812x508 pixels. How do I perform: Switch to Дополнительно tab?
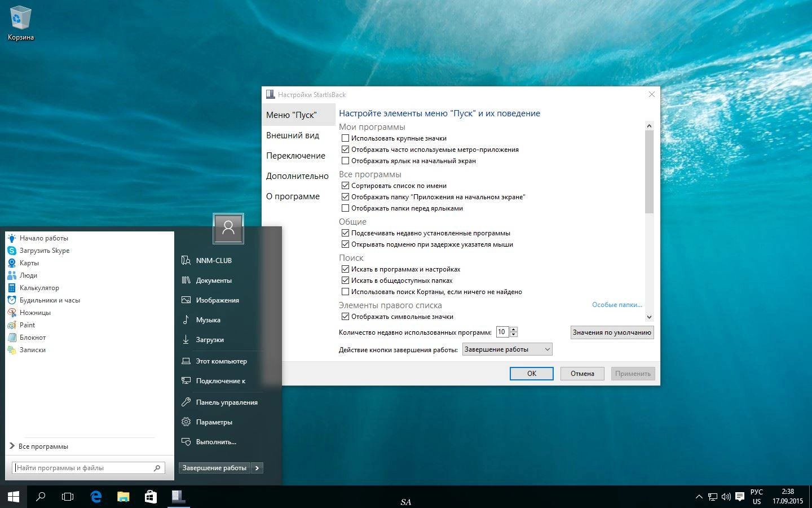pos(298,176)
